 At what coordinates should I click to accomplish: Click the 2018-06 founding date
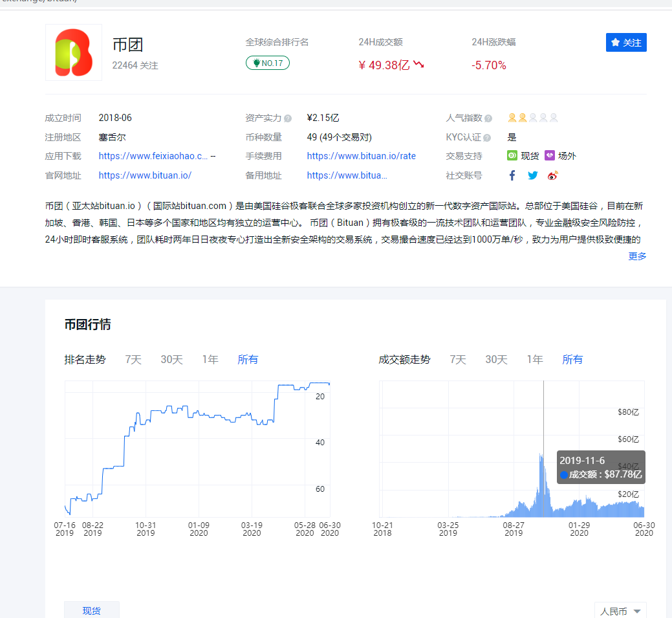pos(115,118)
